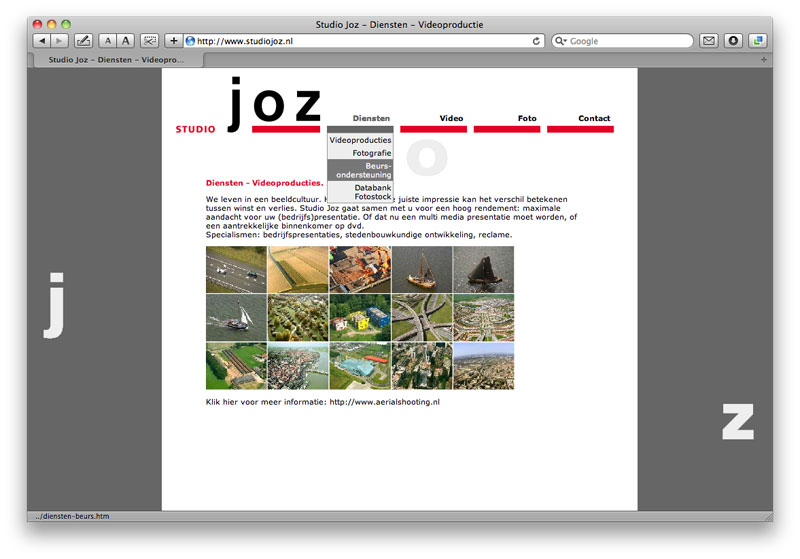Image resolution: width=800 pixels, height=559 pixels.
Task: Increase text size with large A
Action: [126, 41]
